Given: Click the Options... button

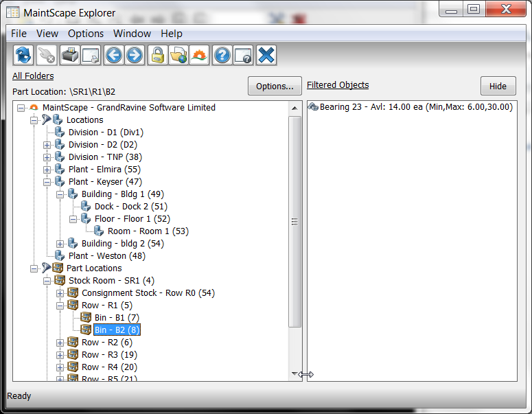Looking at the screenshot, I should (x=275, y=87).
